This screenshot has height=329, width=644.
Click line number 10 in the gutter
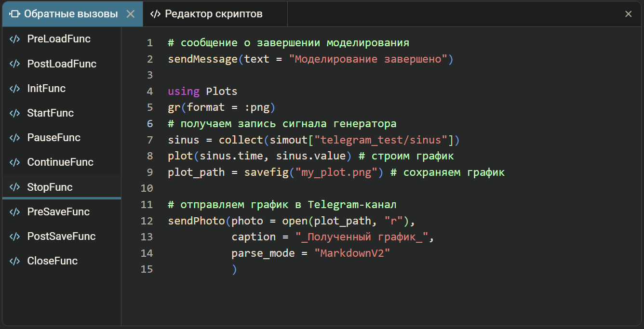147,188
